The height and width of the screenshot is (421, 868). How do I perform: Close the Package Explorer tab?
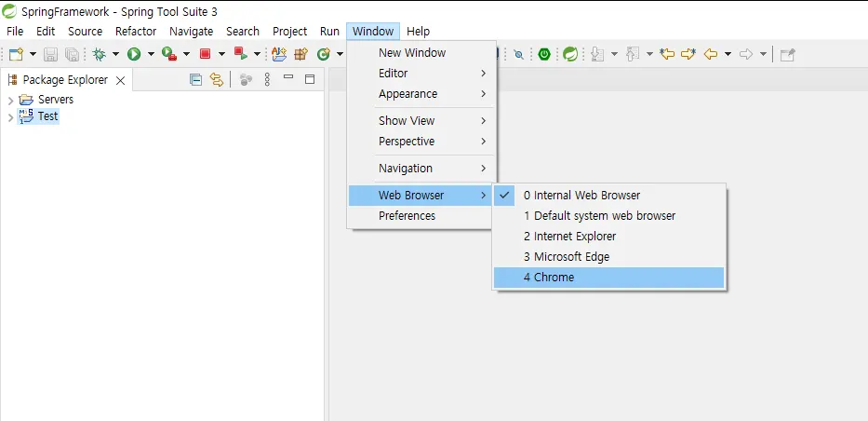coord(120,80)
